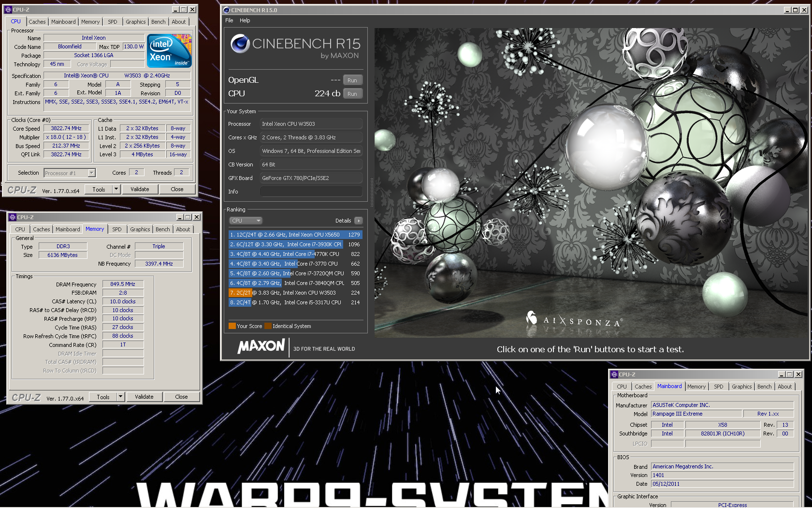Click the Core Speed value 3822.74 MHz

click(x=66, y=129)
